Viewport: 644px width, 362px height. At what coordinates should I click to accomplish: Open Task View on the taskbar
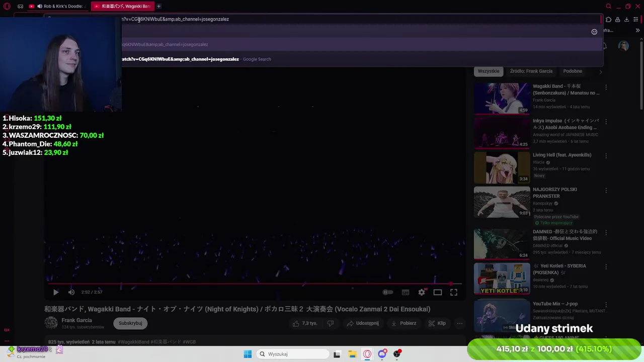337,354
